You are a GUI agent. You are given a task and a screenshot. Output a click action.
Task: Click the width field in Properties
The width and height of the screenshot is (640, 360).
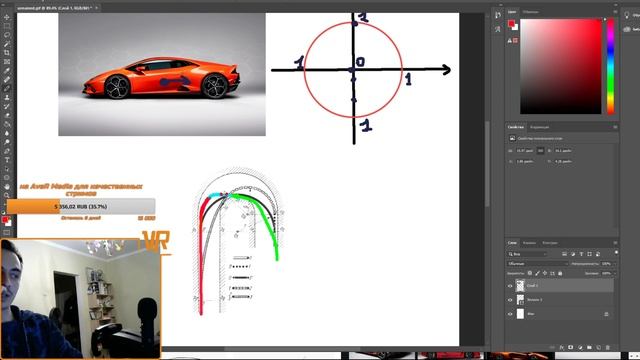(525, 151)
